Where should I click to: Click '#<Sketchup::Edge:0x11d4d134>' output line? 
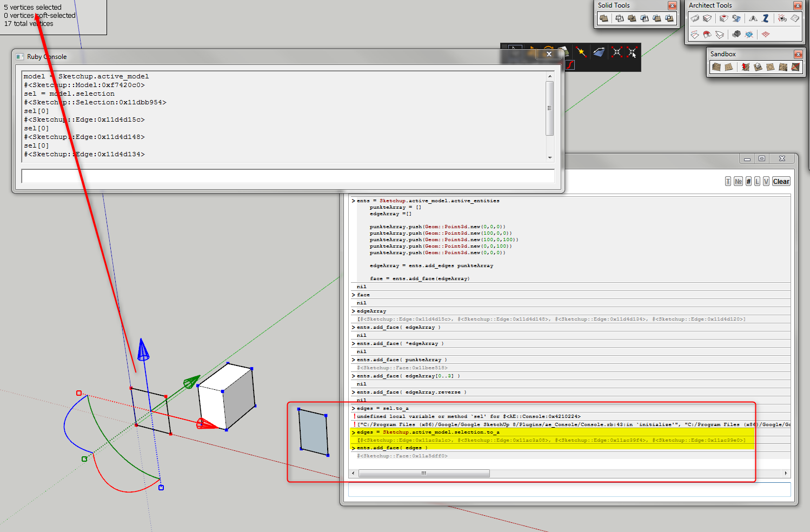84,154
